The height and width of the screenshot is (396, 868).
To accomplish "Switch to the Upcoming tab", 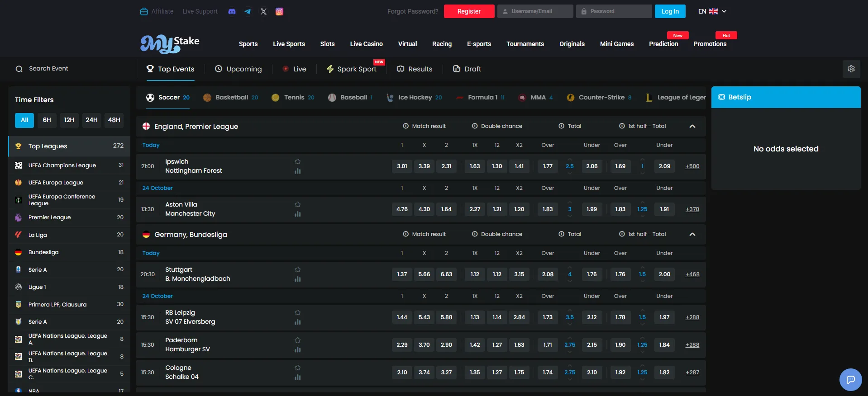I will (x=238, y=69).
